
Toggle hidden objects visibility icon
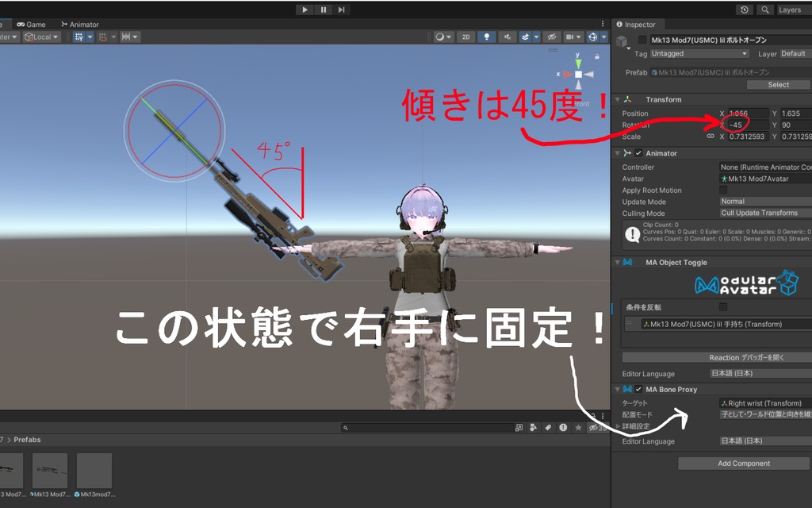pos(552,37)
